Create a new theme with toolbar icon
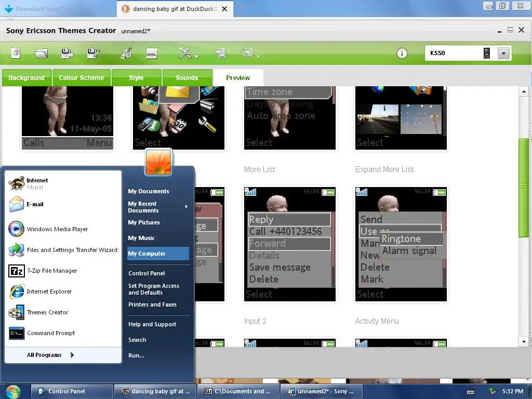The image size is (532, 399). (x=16, y=54)
